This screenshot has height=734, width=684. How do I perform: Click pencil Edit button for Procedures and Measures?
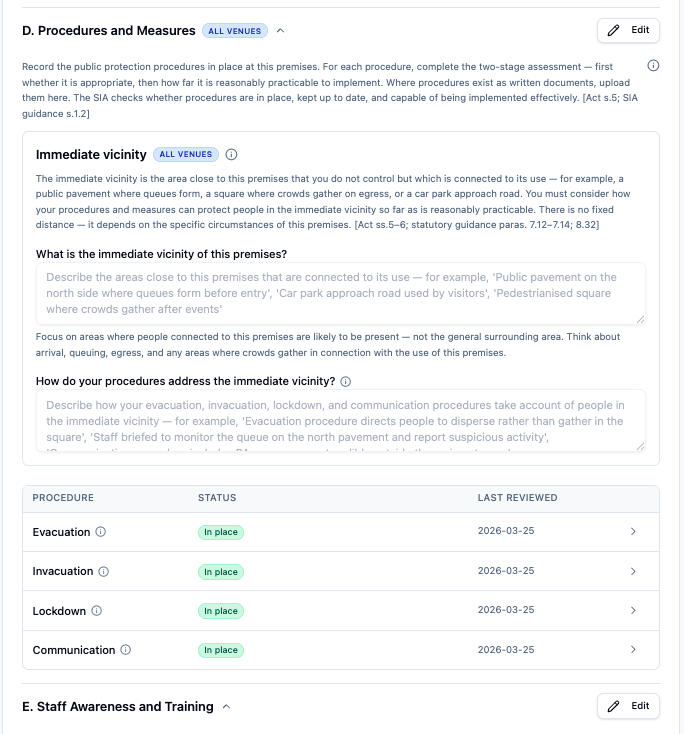click(628, 30)
